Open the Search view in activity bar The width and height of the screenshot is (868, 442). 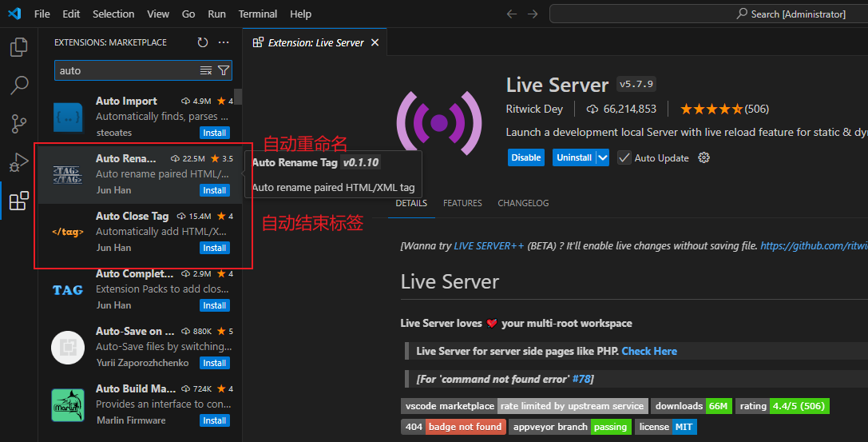[x=19, y=86]
